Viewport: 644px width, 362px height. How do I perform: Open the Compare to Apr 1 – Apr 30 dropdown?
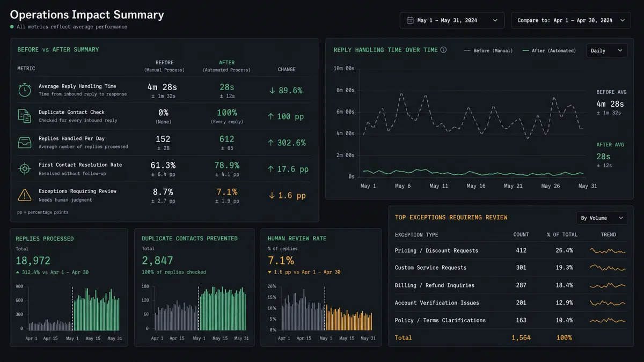click(x=570, y=20)
